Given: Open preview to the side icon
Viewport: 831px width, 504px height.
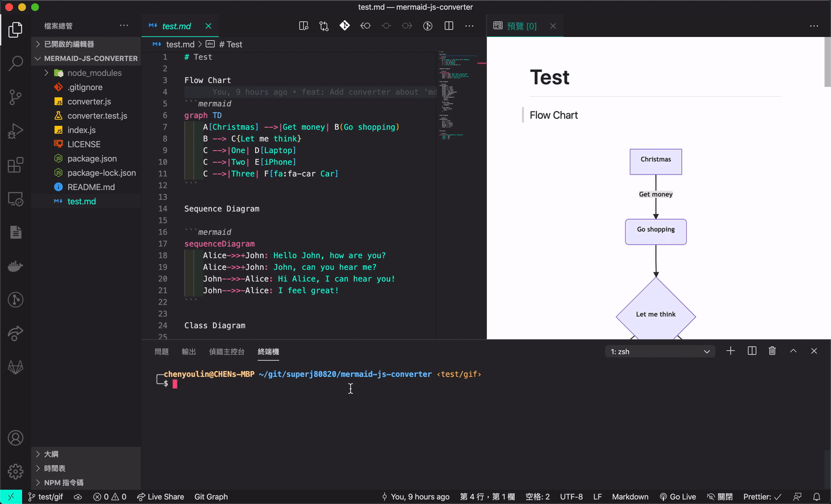Looking at the screenshot, I should click(303, 26).
